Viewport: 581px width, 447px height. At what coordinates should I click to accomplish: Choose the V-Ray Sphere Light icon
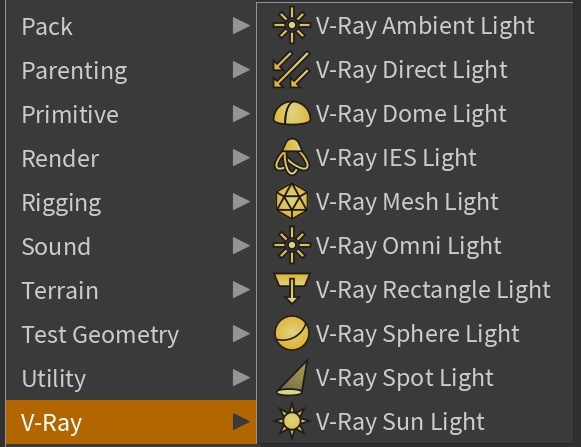click(x=292, y=333)
